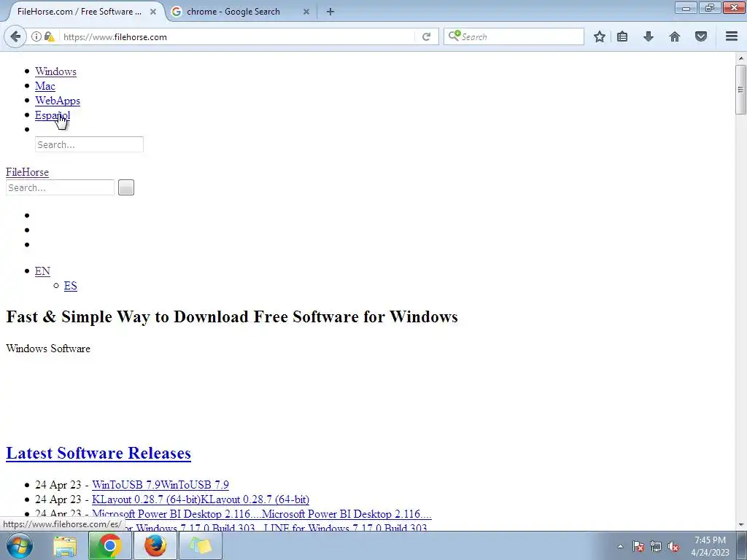Open the FileHorse home link
Image resolution: width=747 pixels, height=560 pixels.
(27, 172)
